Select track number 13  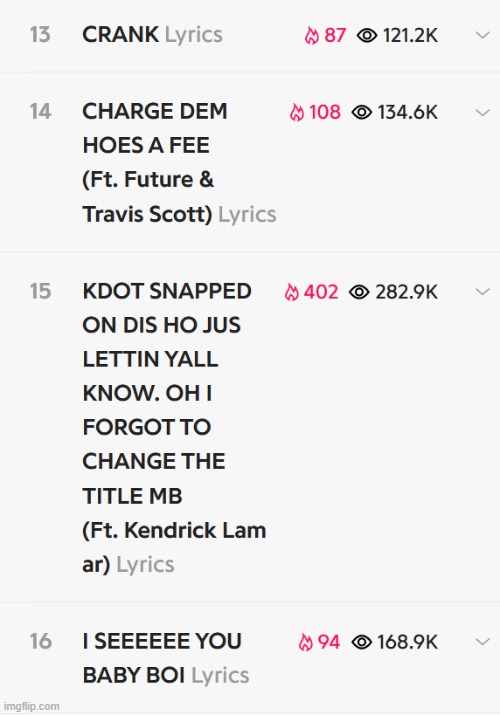click(40, 35)
